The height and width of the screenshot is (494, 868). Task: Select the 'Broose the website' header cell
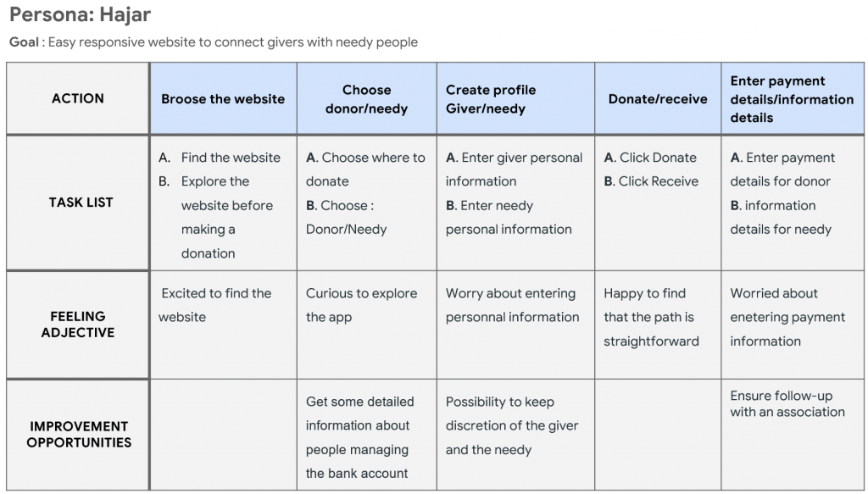(223, 98)
